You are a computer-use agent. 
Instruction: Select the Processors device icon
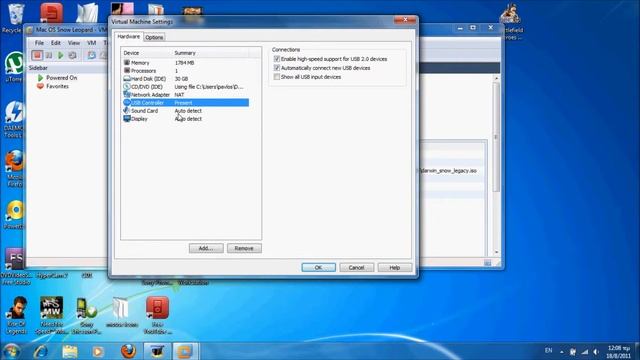[127, 70]
